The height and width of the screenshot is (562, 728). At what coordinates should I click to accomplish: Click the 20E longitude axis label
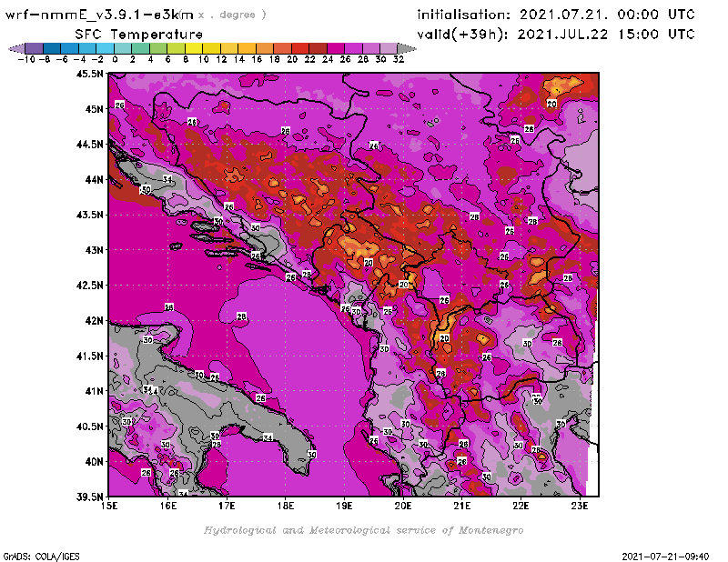pyautogui.click(x=403, y=506)
